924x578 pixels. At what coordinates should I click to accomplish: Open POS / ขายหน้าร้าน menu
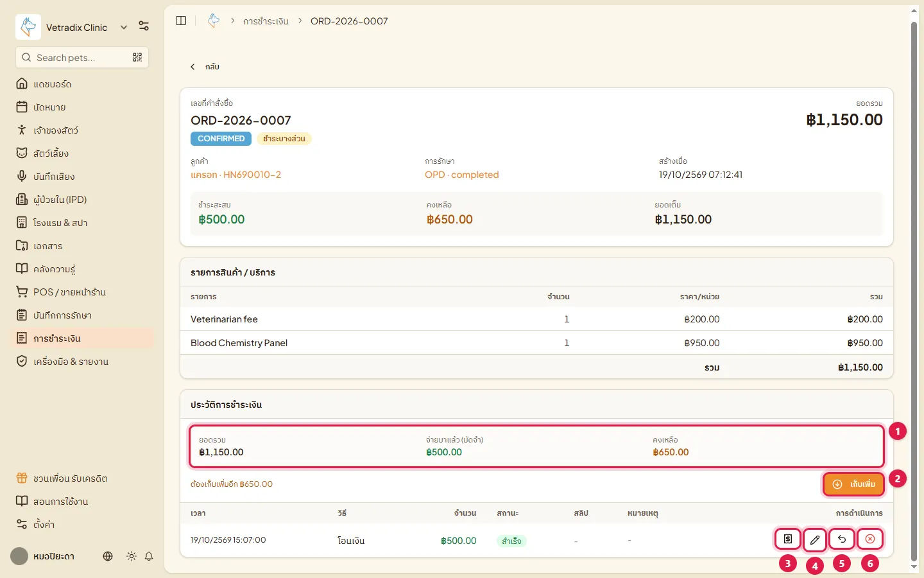(x=82, y=292)
